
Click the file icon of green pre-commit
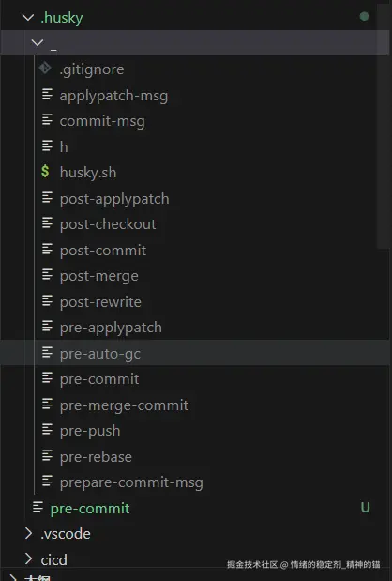pos(38,507)
